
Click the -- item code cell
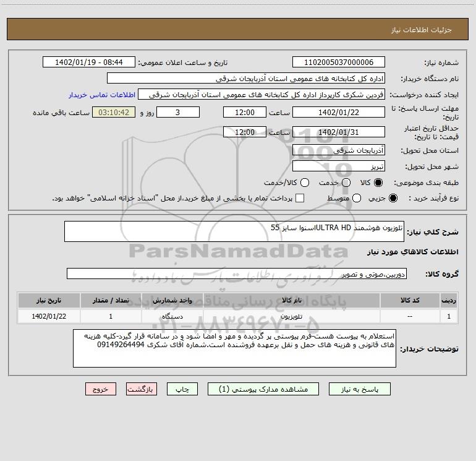(x=410, y=316)
